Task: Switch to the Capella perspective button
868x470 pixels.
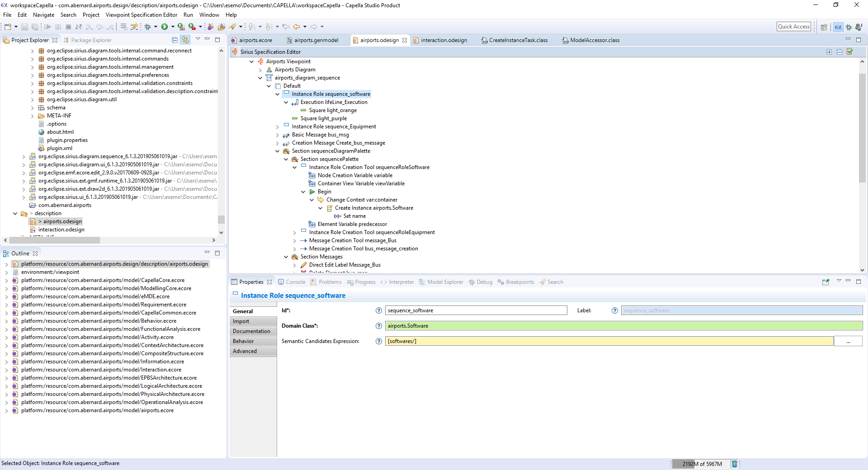Action: tap(838, 27)
